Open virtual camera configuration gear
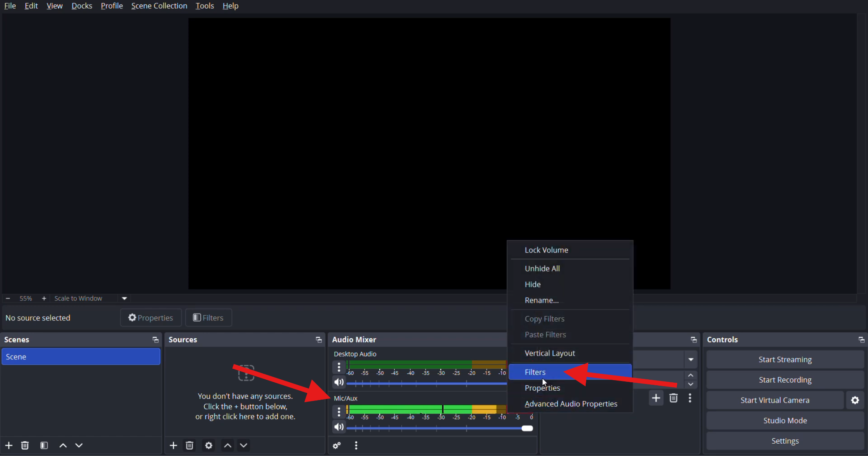Viewport: 868px width, 456px height. point(855,400)
